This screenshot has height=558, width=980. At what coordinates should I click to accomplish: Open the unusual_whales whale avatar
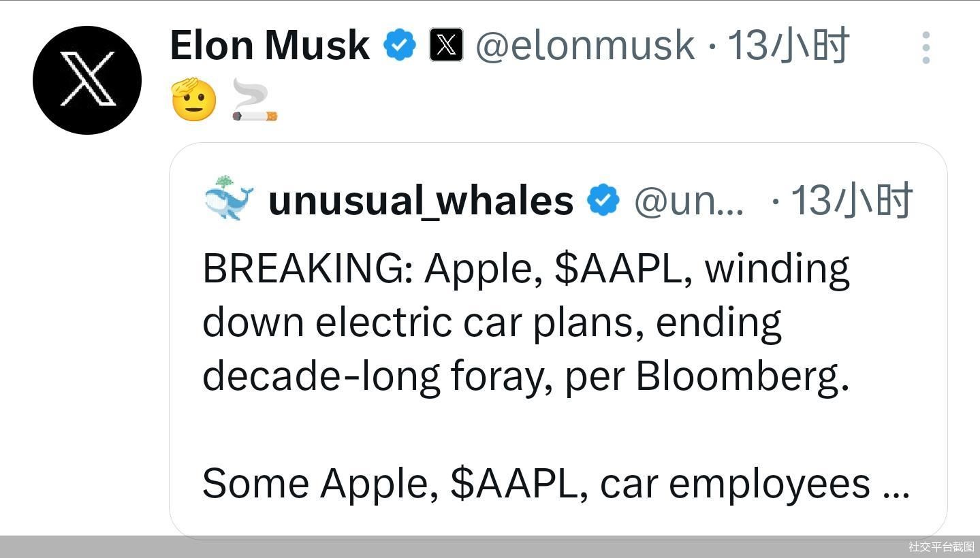pos(229,199)
